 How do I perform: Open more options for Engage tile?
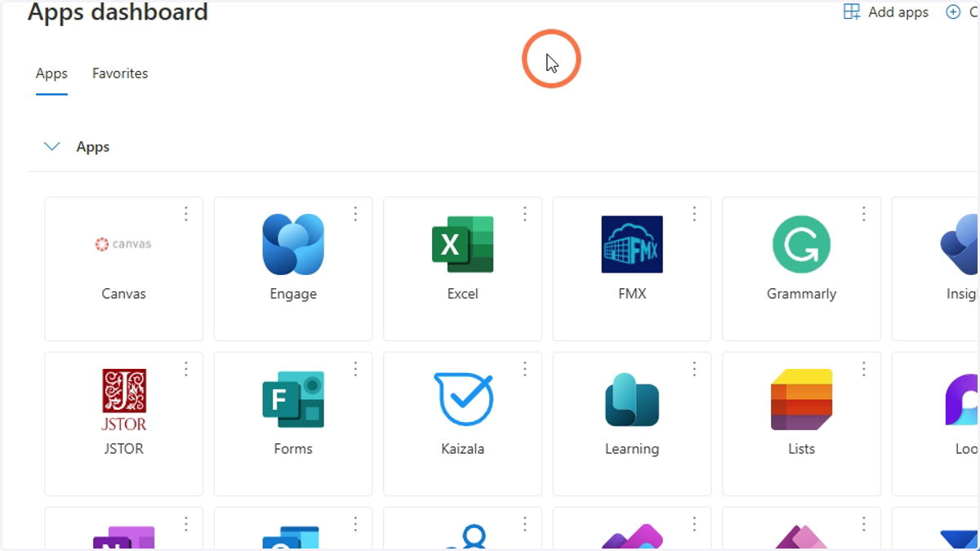click(x=355, y=214)
